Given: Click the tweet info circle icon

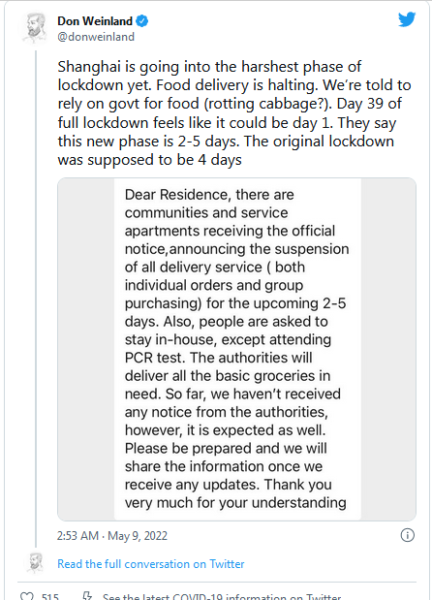Looking at the screenshot, I should [x=407, y=535].
